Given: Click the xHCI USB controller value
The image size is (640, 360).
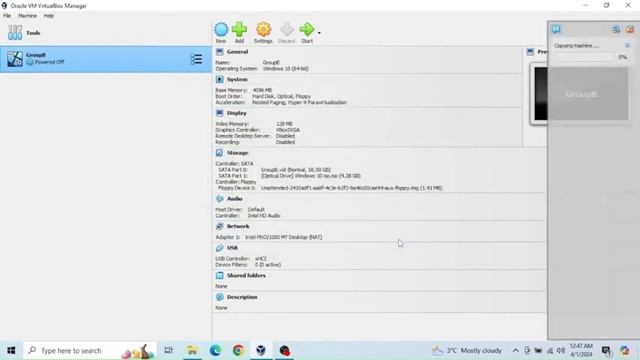Looking at the screenshot, I should (260, 259).
